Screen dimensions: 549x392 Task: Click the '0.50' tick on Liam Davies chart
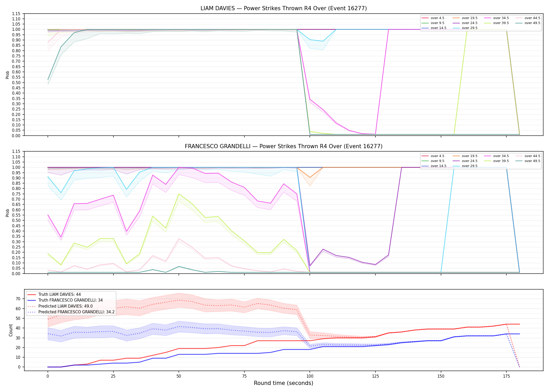click(x=16, y=83)
